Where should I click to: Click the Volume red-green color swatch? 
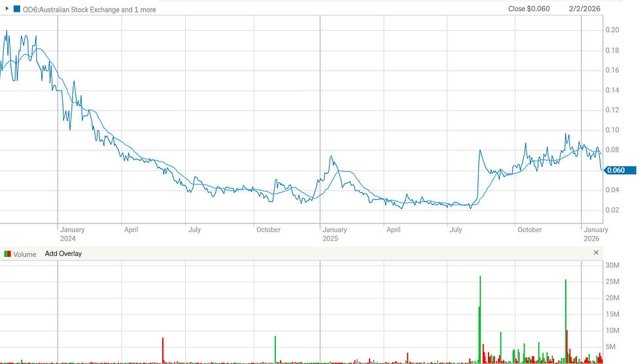click(7, 254)
